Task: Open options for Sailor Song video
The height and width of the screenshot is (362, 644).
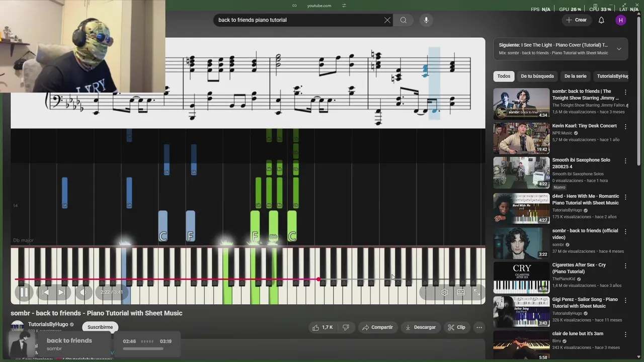Action: (625, 300)
